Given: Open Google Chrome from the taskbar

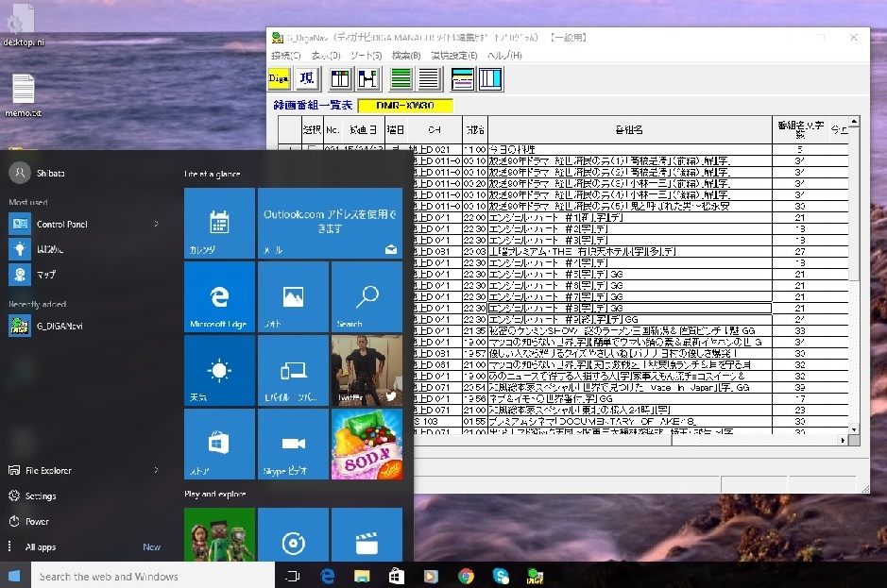Looking at the screenshot, I should click(466, 576).
